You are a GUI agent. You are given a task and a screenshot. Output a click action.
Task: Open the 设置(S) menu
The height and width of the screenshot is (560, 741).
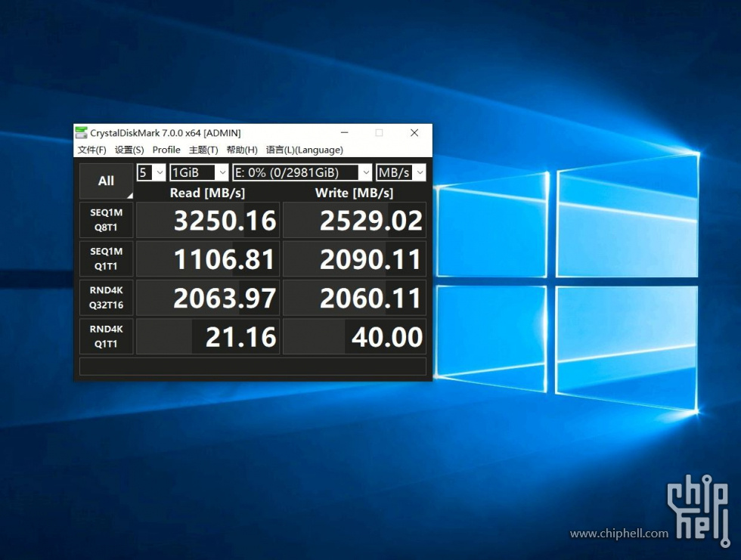tap(129, 150)
